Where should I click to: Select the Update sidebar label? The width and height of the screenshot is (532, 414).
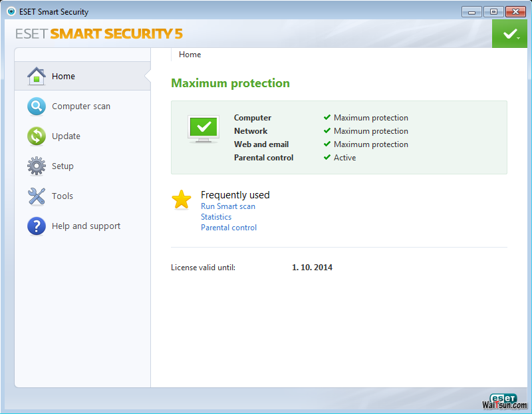tap(66, 136)
